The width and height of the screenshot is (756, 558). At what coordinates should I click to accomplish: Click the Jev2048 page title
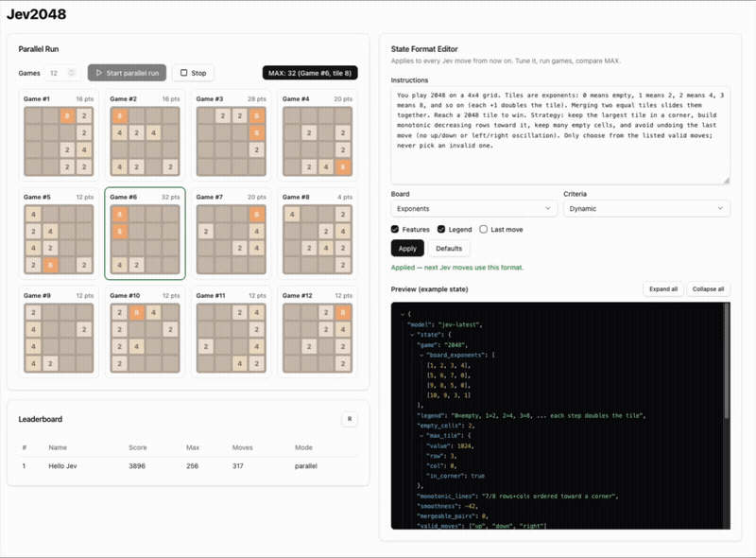37,14
